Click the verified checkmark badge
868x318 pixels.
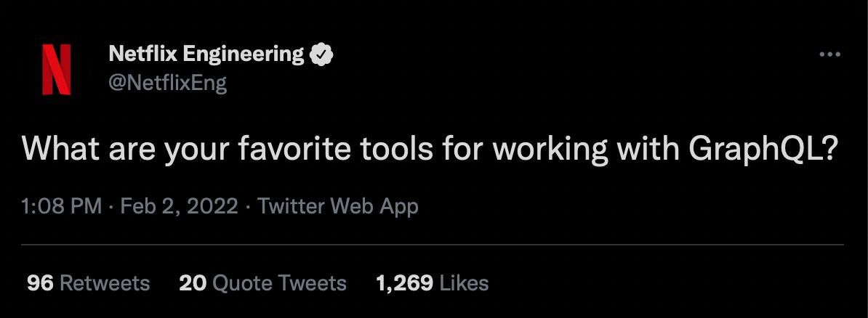coord(321,54)
